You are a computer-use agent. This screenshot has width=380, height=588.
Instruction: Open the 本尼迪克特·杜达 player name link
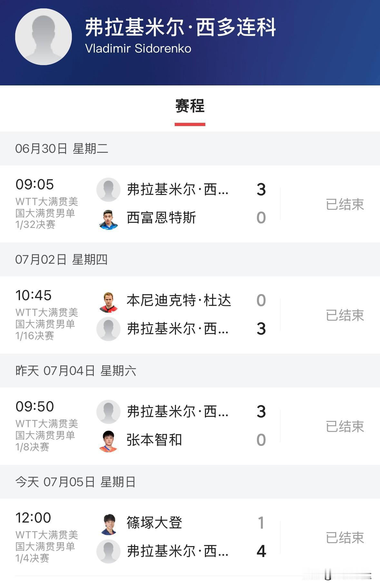click(179, 300)
